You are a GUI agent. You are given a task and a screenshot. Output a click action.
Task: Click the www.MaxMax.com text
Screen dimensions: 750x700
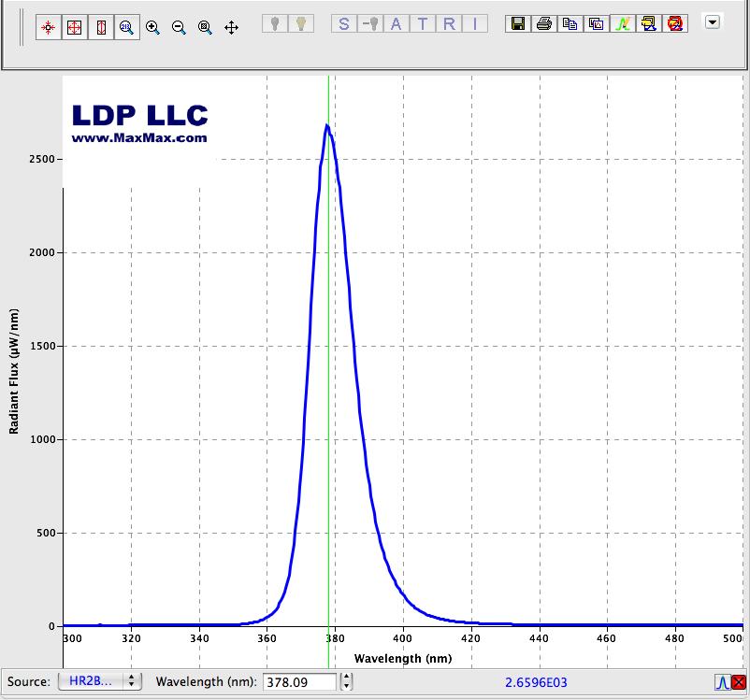click(139, 138)
